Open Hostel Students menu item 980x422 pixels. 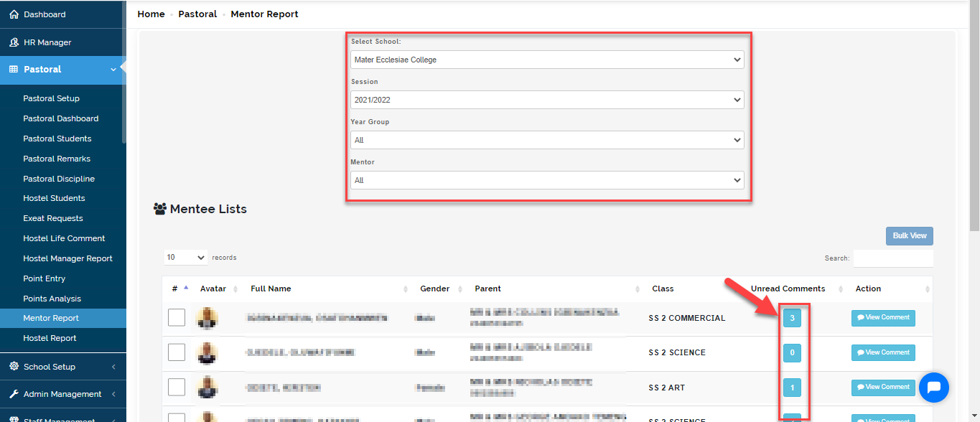point(54,198)
